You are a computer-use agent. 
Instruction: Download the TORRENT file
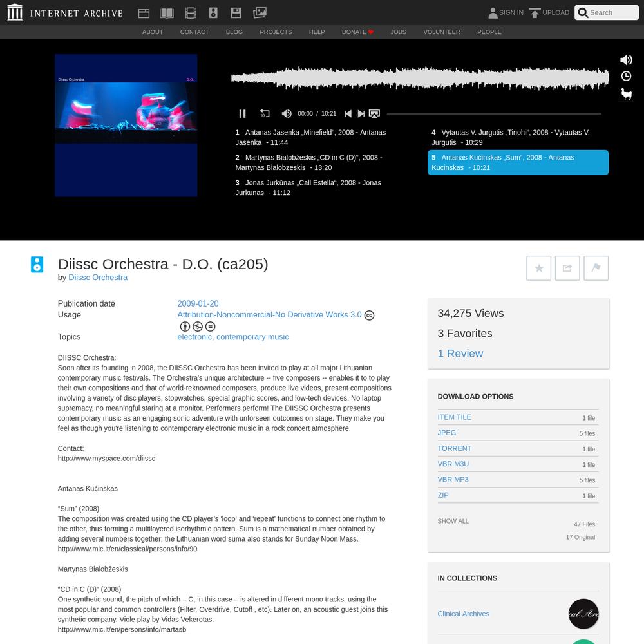454,448
